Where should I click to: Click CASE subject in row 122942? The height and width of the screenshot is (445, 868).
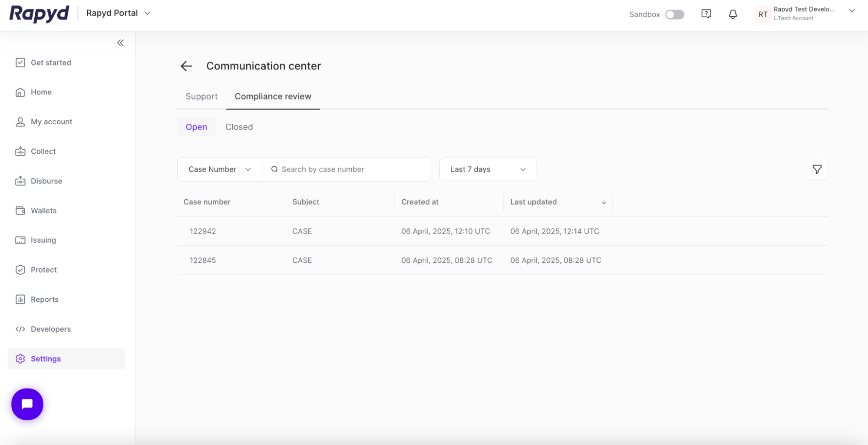click(x=302, y=231)
